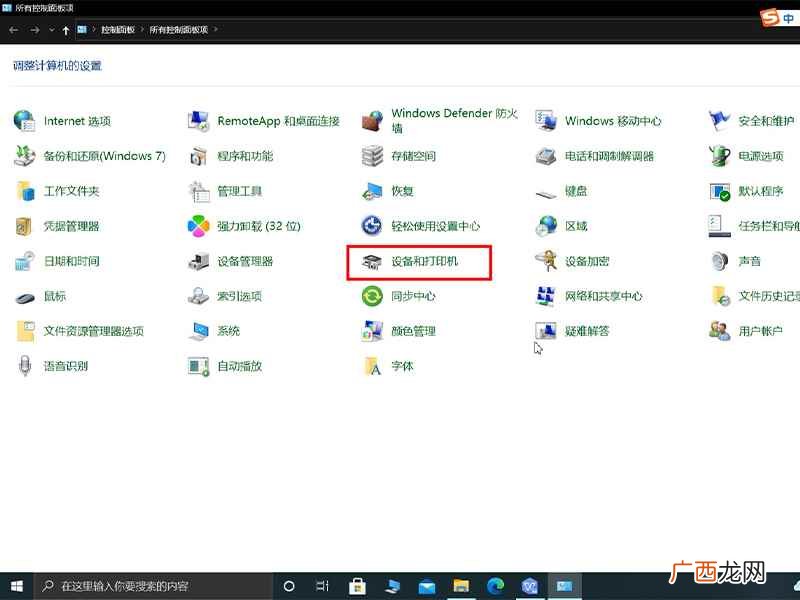The width and height of the screenshot is (800, 600).
Task: Go up one level with up arrow
Action: [66, 30]
